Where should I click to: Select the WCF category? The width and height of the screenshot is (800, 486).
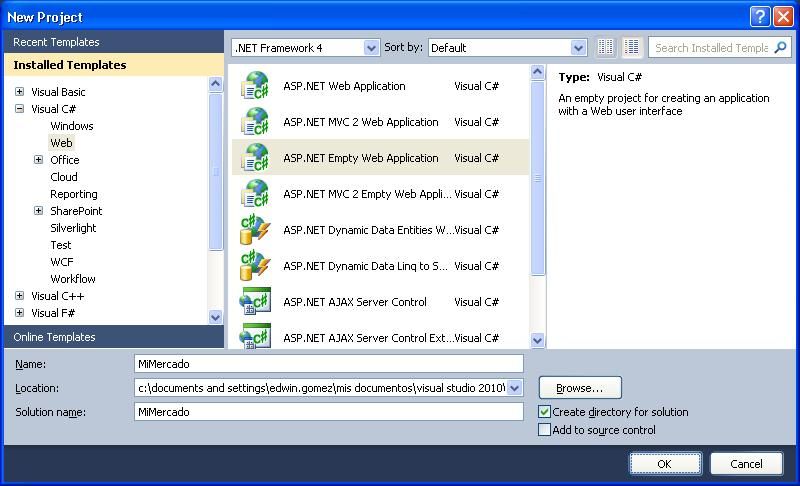pos(62,262)
